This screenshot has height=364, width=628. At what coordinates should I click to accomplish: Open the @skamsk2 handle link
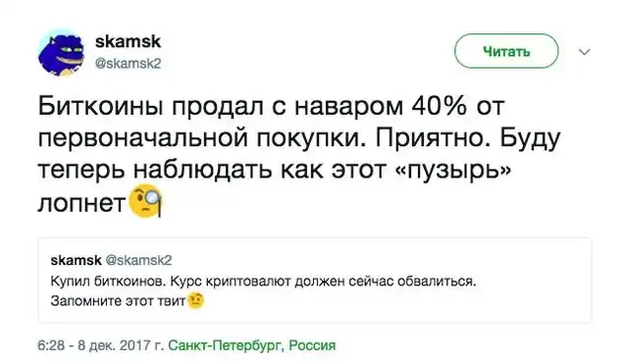[x=128, y=63]
